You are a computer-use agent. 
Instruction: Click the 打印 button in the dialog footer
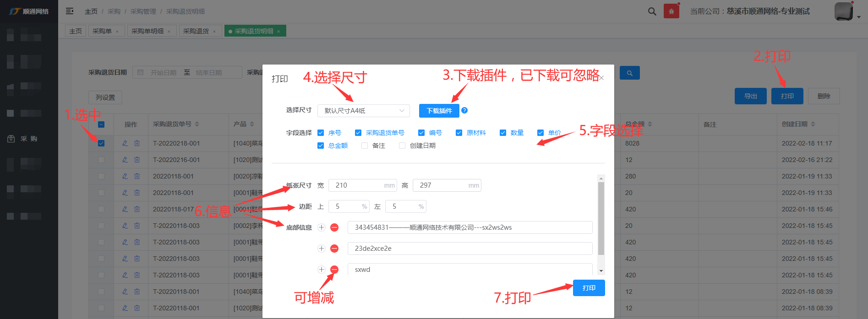589,288
